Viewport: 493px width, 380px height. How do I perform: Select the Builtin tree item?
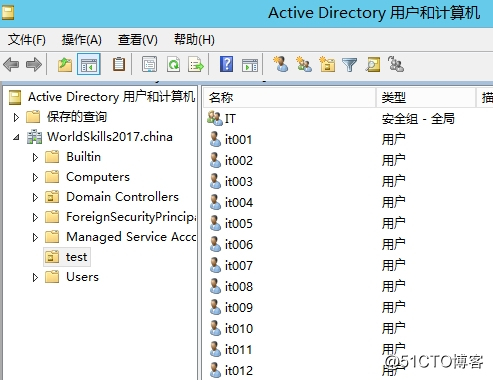tap(83, 157)
